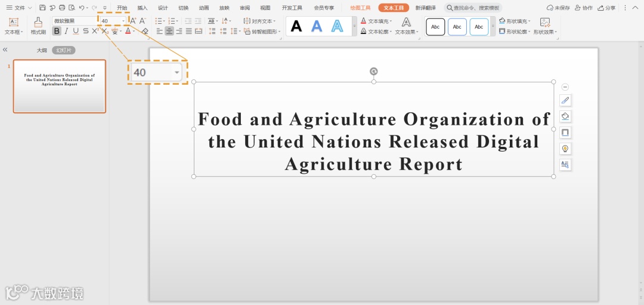Open the 文件 menu
The width and height of the screenshot is (644, 305).
click(19, 7)
